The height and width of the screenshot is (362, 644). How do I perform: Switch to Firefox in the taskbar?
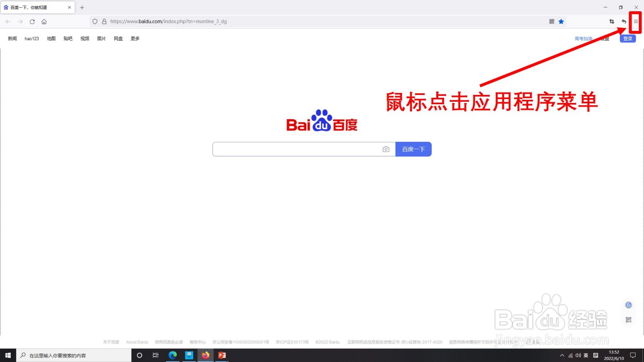[206, 355]
